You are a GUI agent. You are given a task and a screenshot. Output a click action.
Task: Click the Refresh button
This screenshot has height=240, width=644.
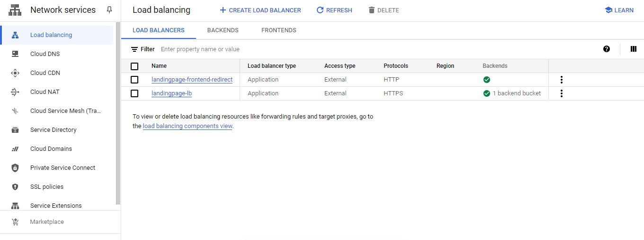click(x=334, y=10)
